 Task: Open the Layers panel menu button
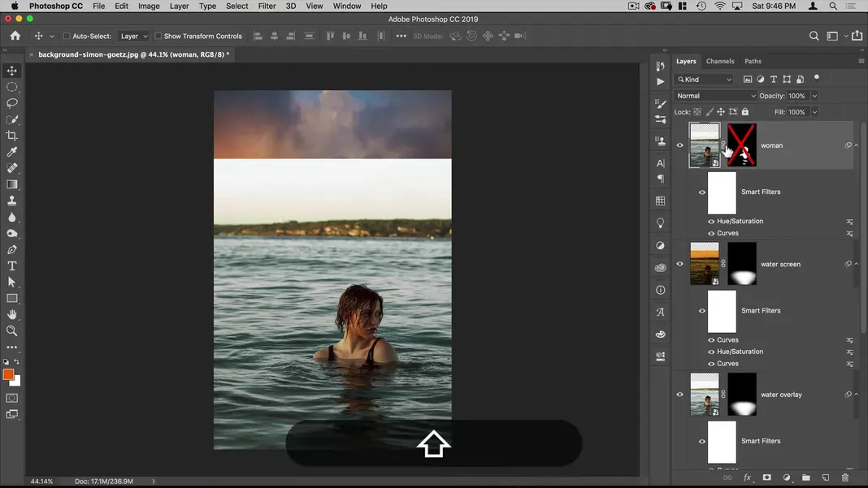point(861,62)
